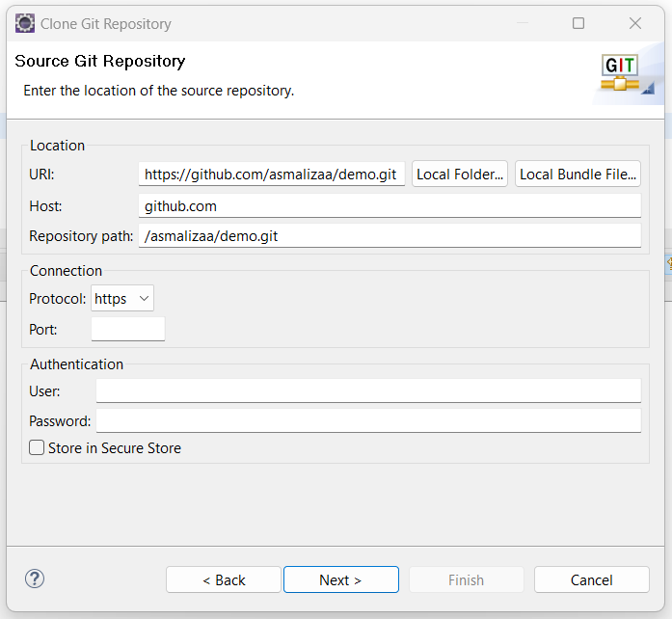Return to previous page with < Back
The height and width of the screenshot is (619, 672).
224,579
